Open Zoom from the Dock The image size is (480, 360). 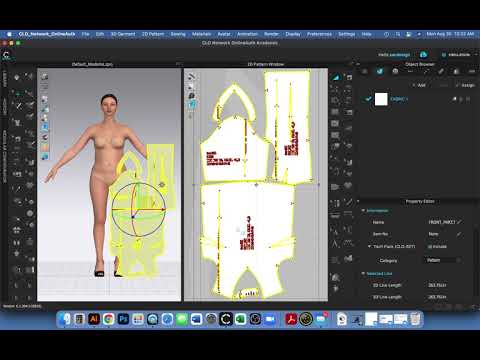pyautogui.click(x=270, y=319)
